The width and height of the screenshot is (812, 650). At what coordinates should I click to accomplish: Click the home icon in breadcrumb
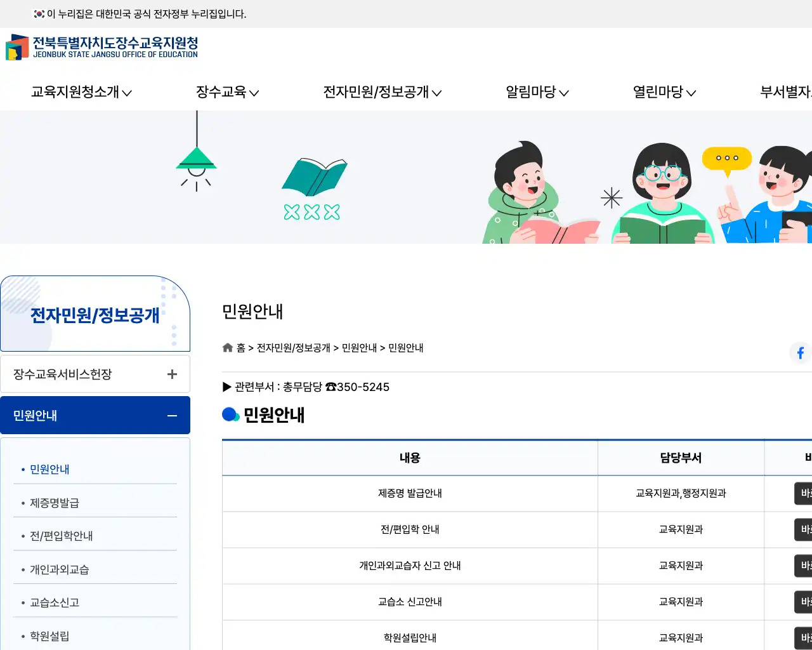click(228, 348)
